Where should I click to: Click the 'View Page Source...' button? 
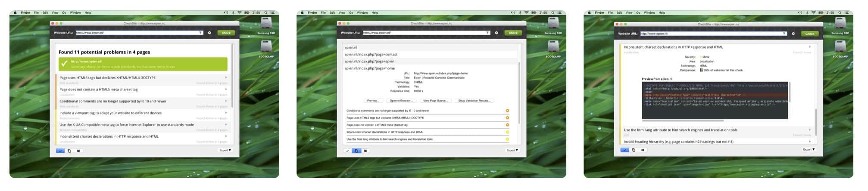point(435,101)
